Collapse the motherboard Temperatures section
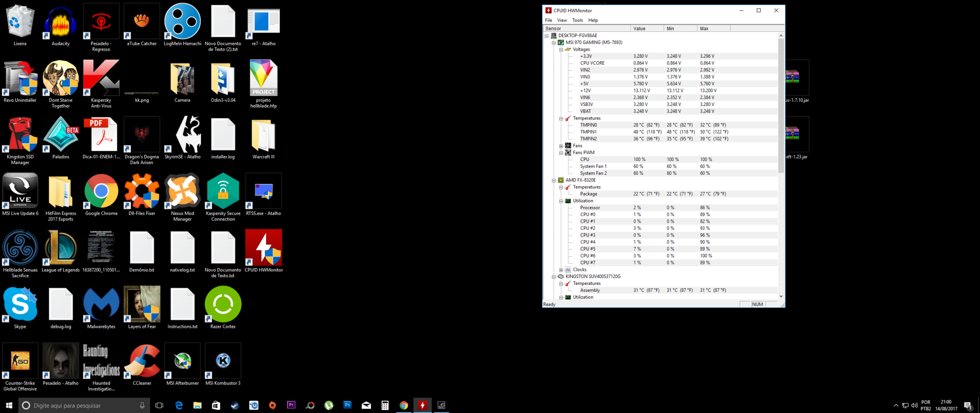 coord(561,119)
